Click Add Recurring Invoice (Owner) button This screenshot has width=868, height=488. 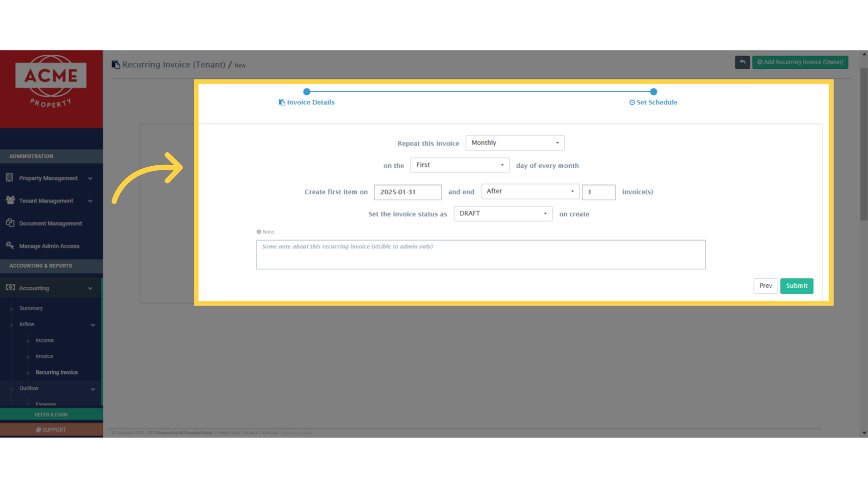click(x=800, y=62)
